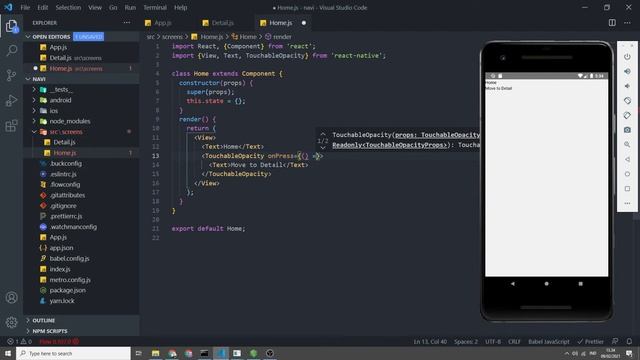The image size is (640, 360).
Task: Expand the NPM Scripts section
Action: tap(50, 331)
